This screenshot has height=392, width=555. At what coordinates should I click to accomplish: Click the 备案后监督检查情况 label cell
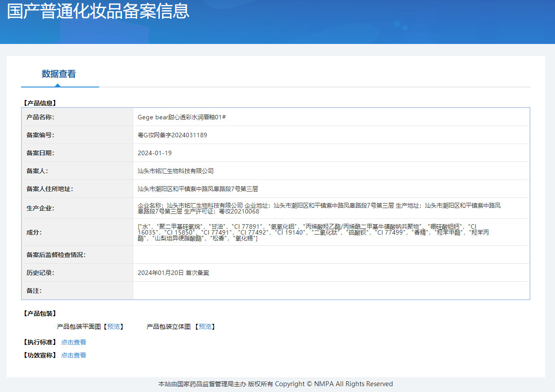click(x=77, y=255)
